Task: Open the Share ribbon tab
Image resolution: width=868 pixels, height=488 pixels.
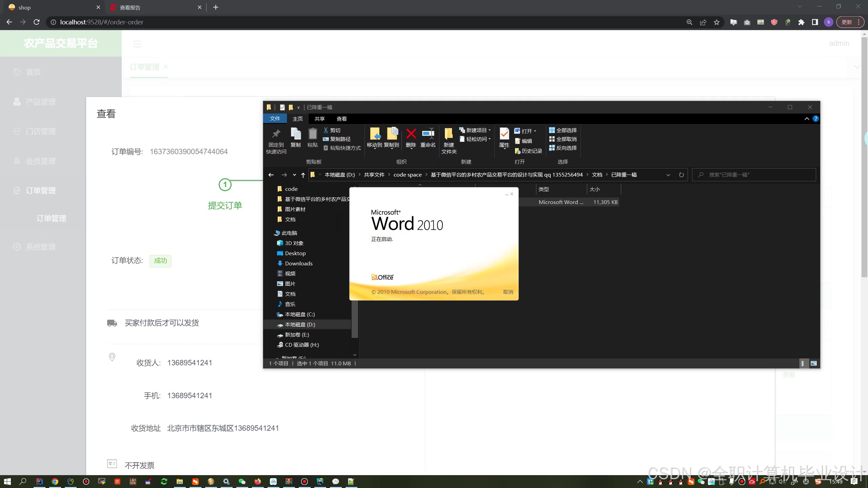Action: coord(319,119)
